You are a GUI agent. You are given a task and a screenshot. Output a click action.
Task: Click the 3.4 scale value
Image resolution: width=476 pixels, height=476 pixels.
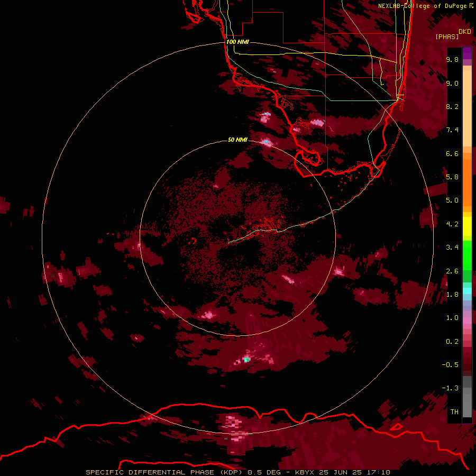pos(452,248)
